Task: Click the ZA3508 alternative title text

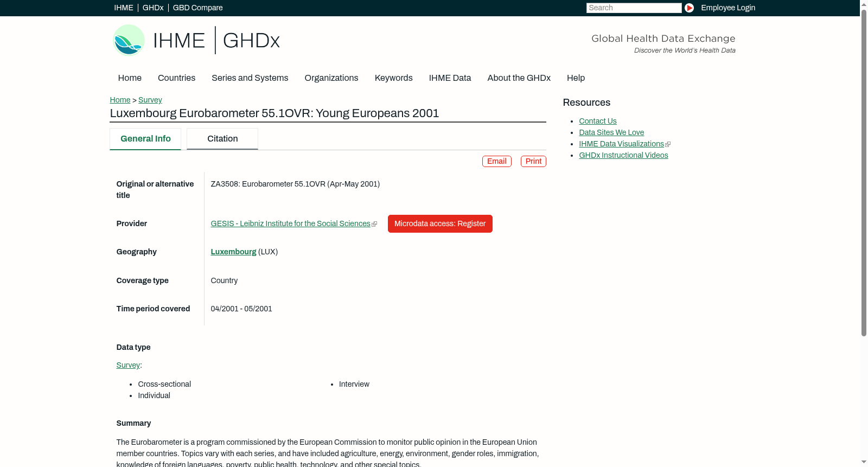Action: click(295, 184)
